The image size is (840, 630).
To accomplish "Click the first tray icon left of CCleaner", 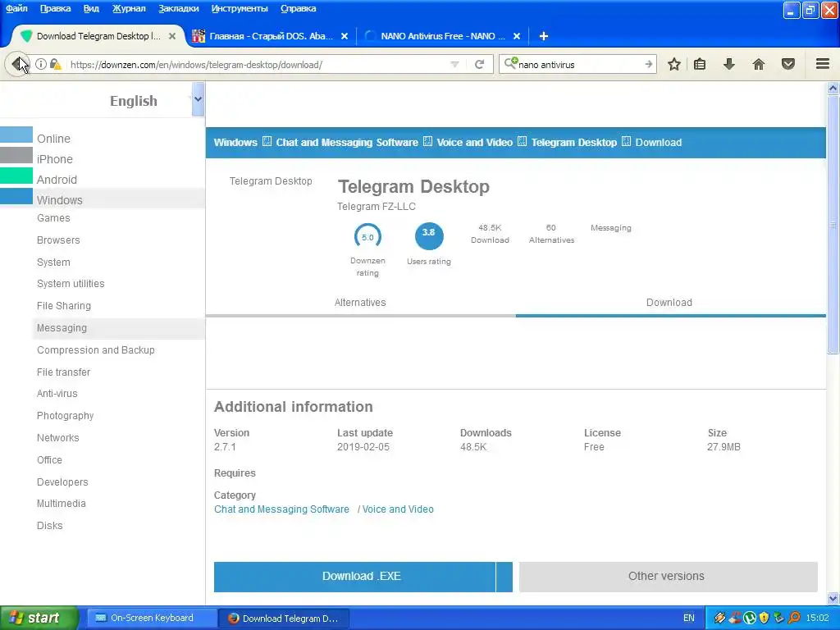I will pyautogui.click(x=719, y=619).
